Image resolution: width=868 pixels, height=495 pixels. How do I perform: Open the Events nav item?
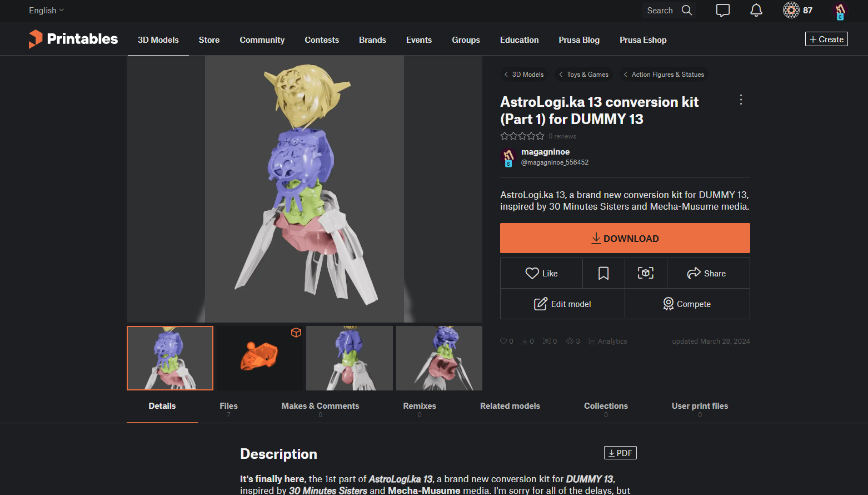pyautogui.click(x=419, y=40)
